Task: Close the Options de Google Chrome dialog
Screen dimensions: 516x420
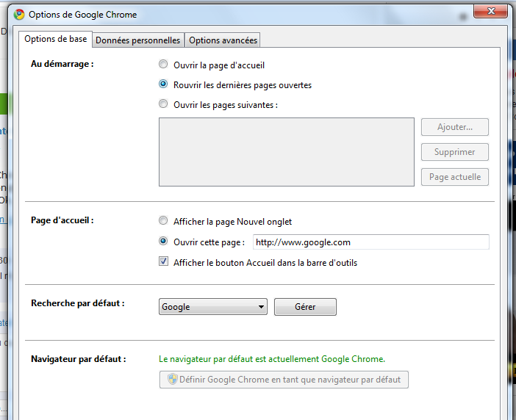Action: (490, 11)
